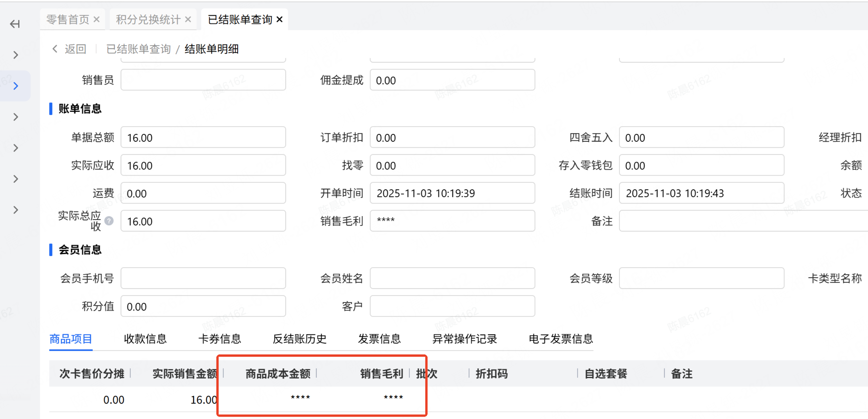Expand the bottom sidebar chevron
868x419 pixels.
point(15,210)
